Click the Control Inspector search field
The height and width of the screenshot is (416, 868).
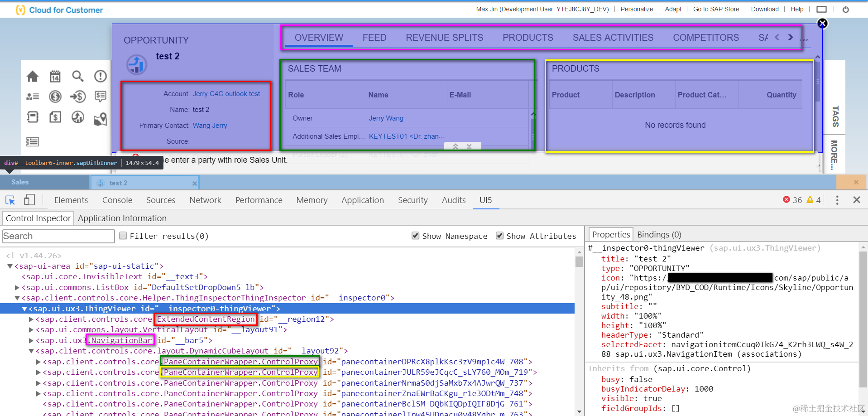(58, 236)
